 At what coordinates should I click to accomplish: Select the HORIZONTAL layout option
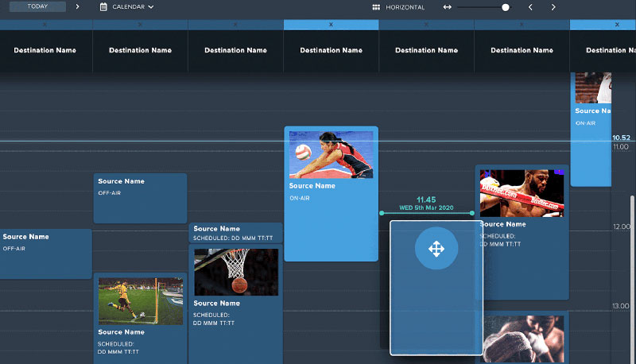pos(404,7)
